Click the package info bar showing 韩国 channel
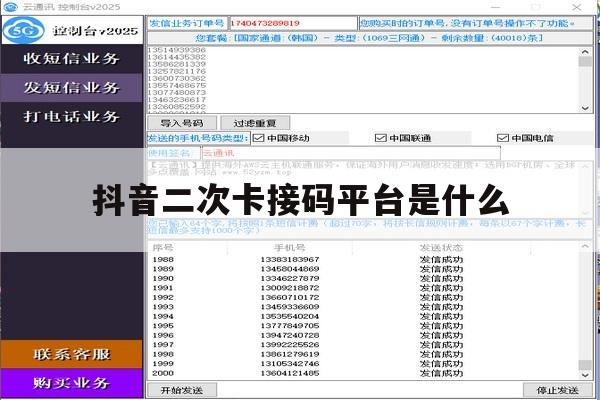600x400 pixels. pyautogui.click(x=370, y=38)
